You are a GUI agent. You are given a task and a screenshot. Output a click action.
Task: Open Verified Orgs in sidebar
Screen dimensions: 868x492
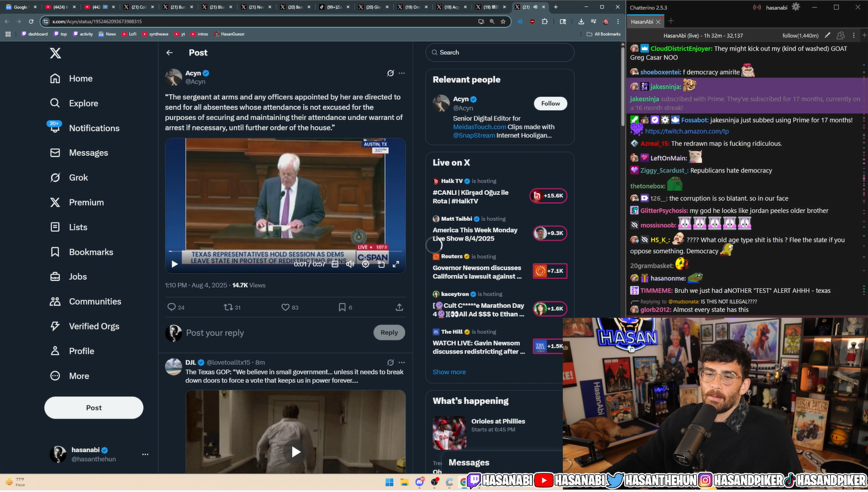(x=84, y=326)
